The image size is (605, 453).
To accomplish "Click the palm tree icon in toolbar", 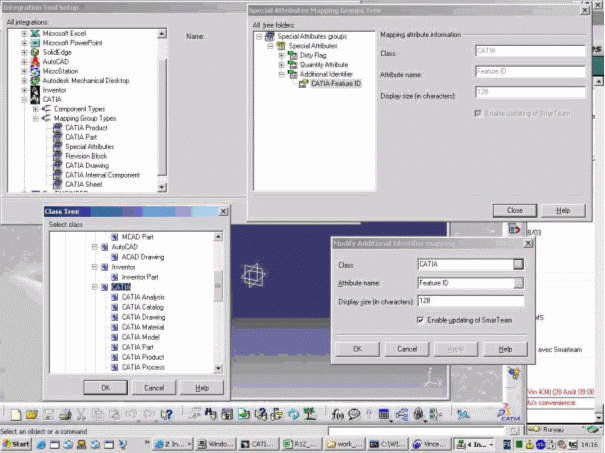I will (310, 414).
